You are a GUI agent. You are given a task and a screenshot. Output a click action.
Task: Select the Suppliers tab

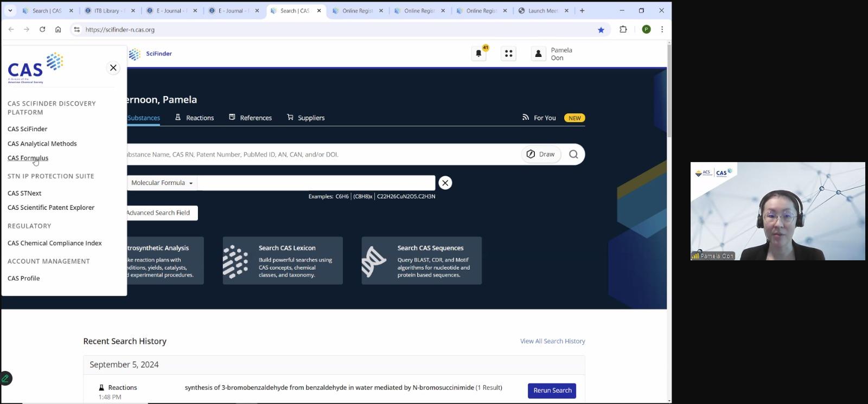(x=305, y=118)
